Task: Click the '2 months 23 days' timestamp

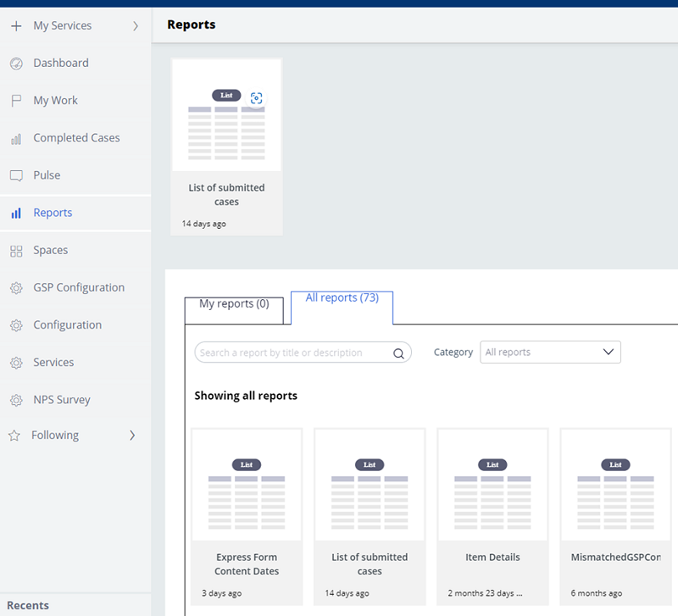Action: 485,593
